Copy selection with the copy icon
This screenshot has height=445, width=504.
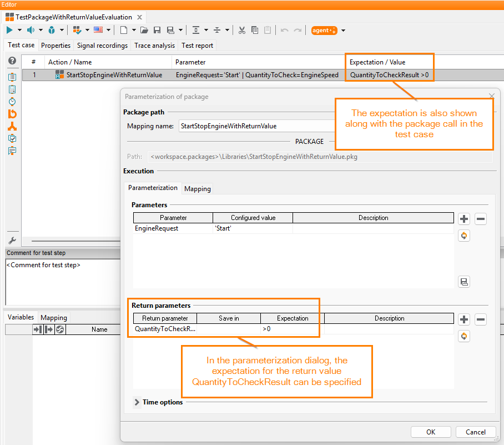click(x=255, y=30)
